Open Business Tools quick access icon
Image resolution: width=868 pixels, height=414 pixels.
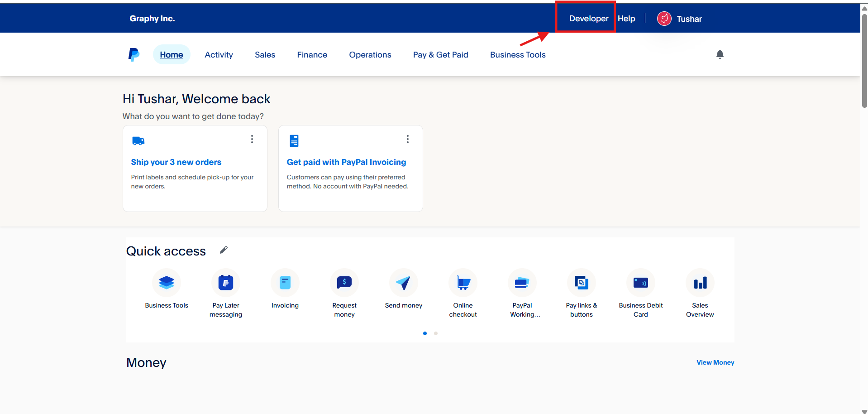(166, 283)
